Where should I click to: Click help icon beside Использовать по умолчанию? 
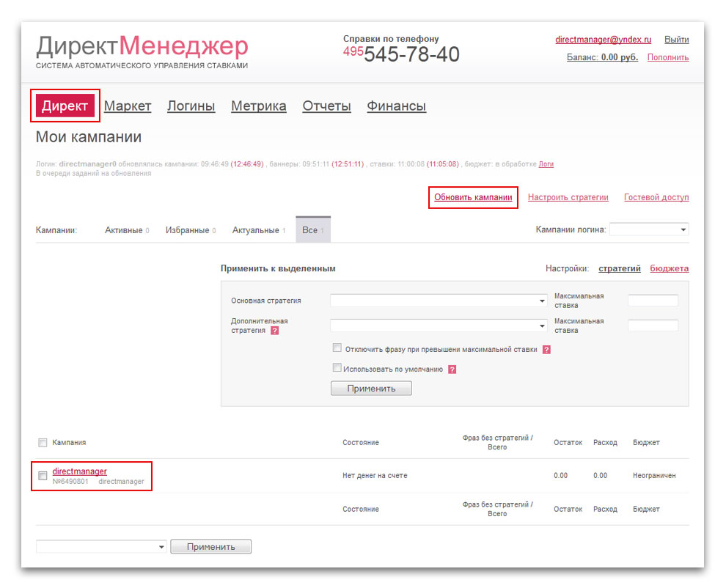point(452,370)
